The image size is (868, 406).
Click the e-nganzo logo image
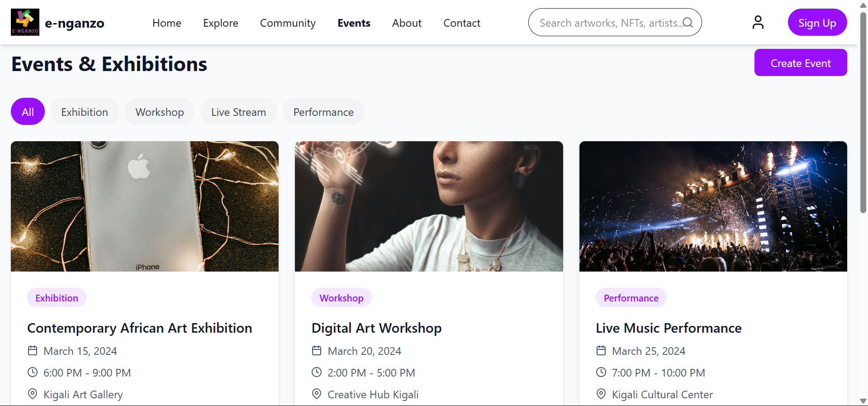[25, 22]
